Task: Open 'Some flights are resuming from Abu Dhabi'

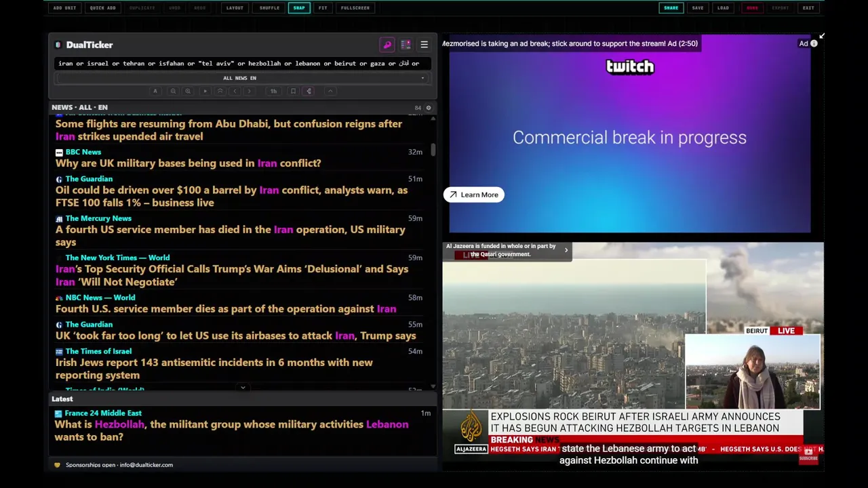Action: click(x=229, y=130)
